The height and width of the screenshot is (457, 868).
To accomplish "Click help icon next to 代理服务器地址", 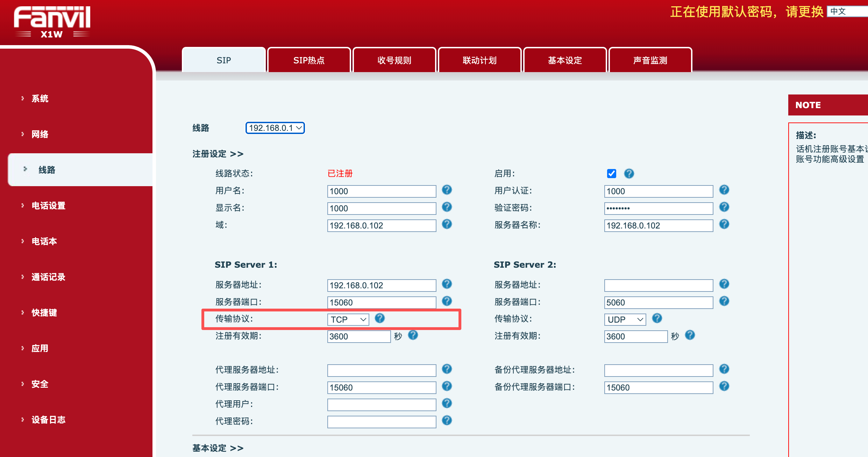I will pos(447,369).
